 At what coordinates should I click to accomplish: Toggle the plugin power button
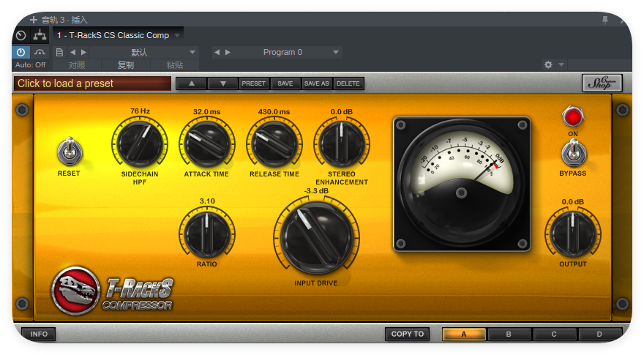(21, 52)
